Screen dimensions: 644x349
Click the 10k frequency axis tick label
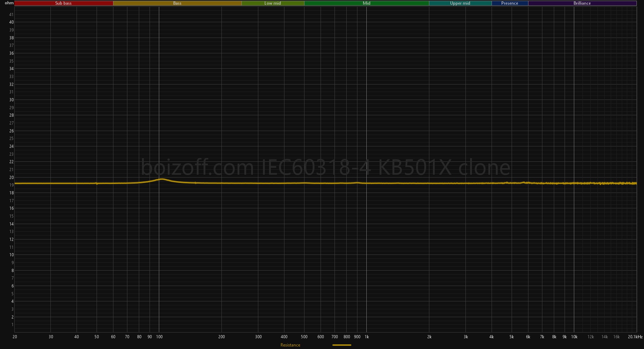pyautogui.click(x=574, y=337)
